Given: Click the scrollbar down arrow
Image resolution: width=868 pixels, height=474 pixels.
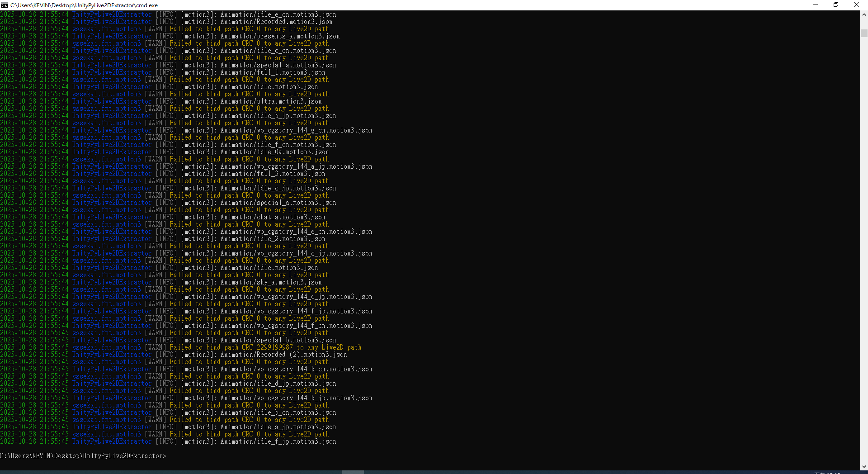Looking at the screenshot, I should click(x=864, y=466).
